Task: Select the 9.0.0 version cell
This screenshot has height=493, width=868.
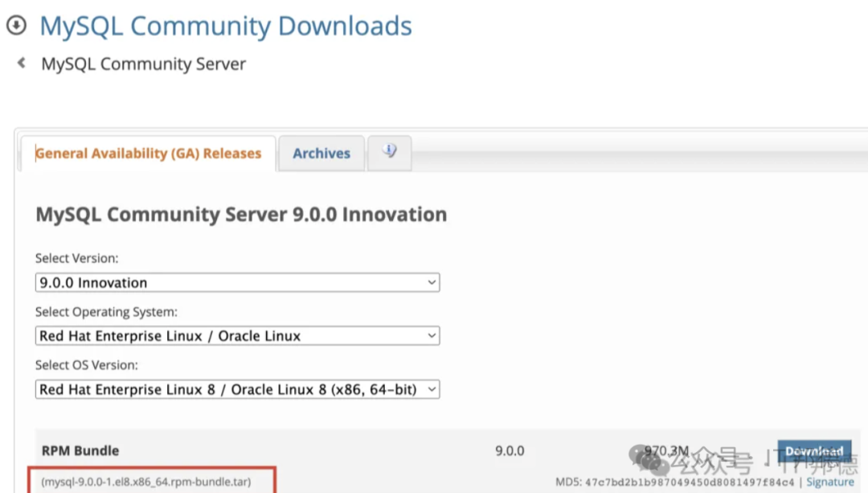Action: coord(510,451)
